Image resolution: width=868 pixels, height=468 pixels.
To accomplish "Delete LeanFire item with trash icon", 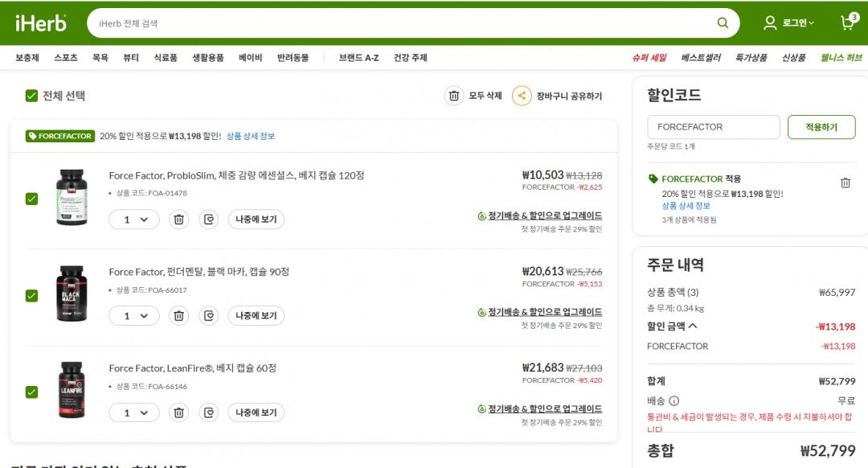I will coord(179,413).
